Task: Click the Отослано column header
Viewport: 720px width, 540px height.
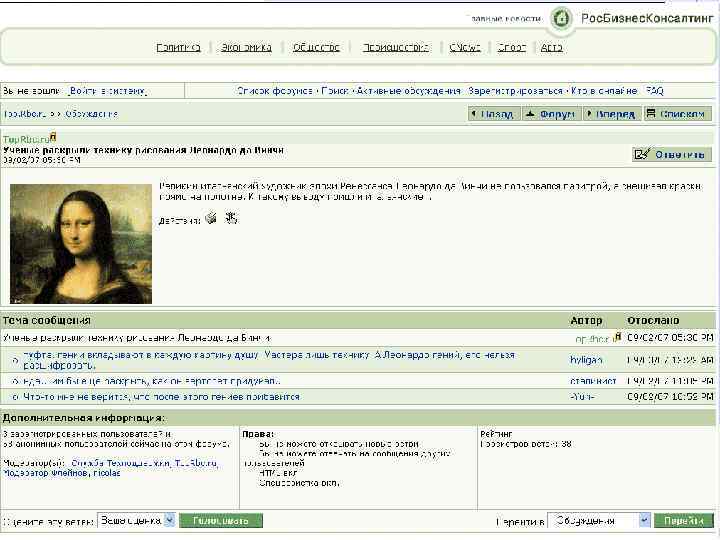Action: coord(653,320)
